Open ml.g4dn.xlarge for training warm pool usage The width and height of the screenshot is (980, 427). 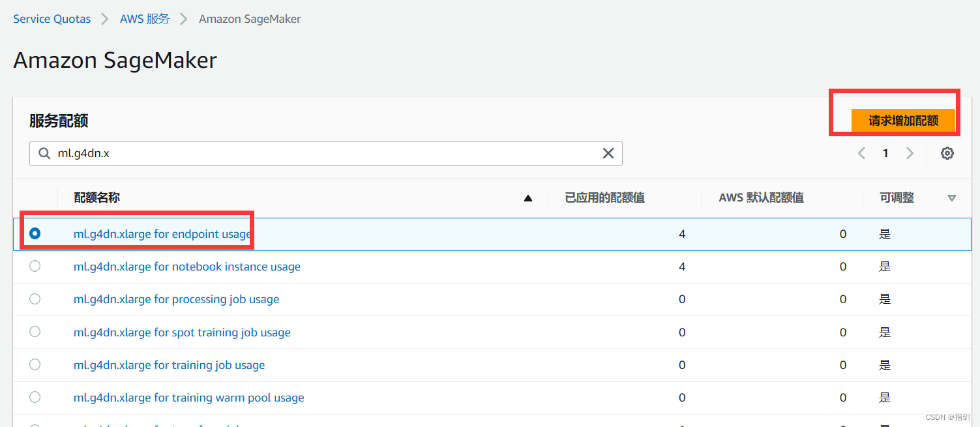[188, 398]
